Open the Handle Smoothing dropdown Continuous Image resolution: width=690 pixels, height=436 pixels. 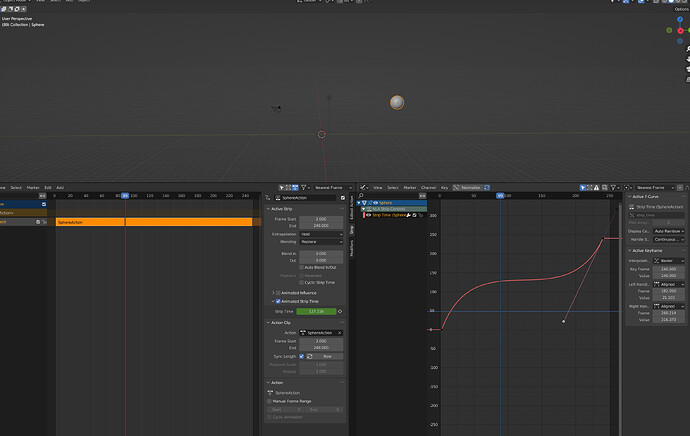point(669,240)
